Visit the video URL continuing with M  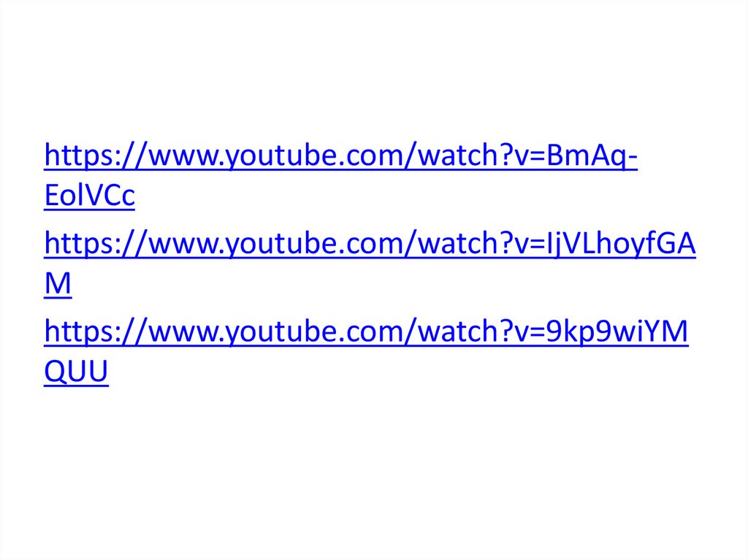pos(58,283)
